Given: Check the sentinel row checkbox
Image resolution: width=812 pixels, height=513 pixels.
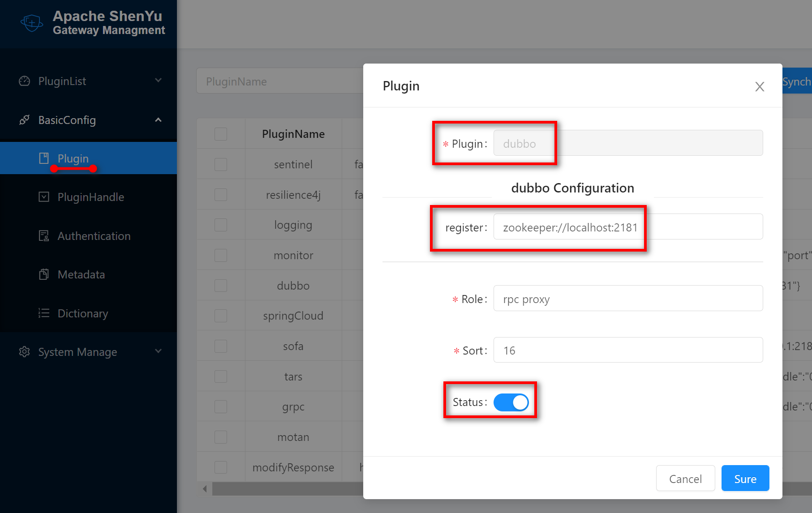Looking at the screenshot, I should 221,164.
